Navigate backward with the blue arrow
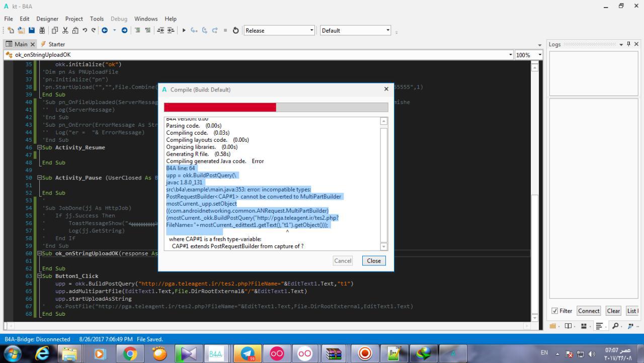Image resolution: width=644 pixels, height=363 pixels. [x=105, y=30]
